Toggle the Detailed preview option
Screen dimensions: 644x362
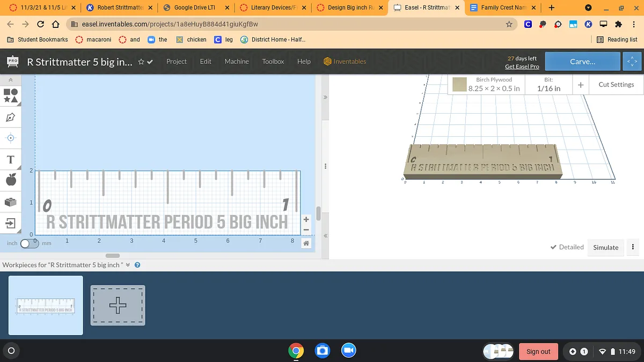click(567, 247)
